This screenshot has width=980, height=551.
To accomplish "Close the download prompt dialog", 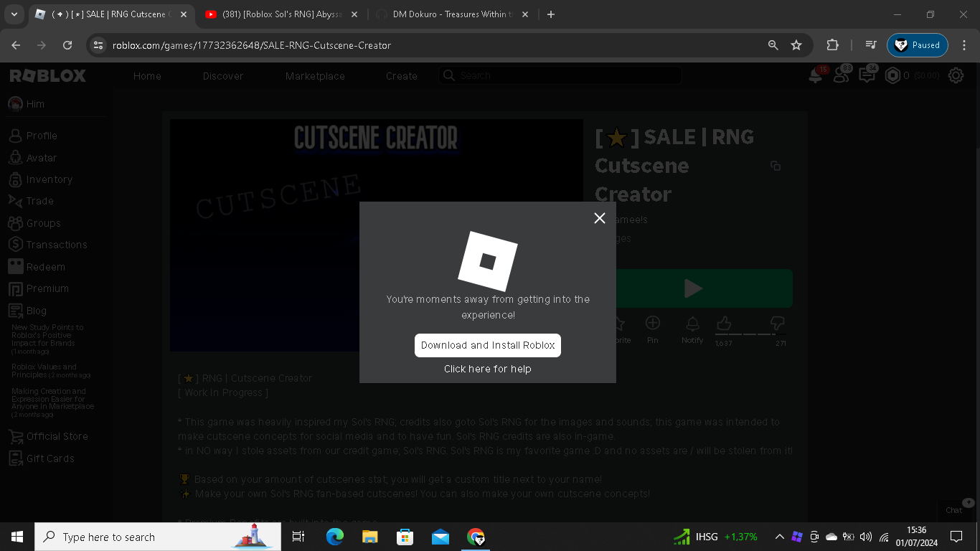I will pyautogui.click(x=600, y=218).
